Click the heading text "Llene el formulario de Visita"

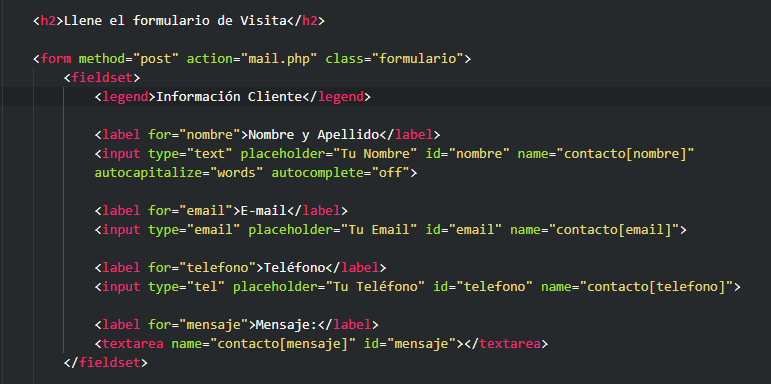175,21
